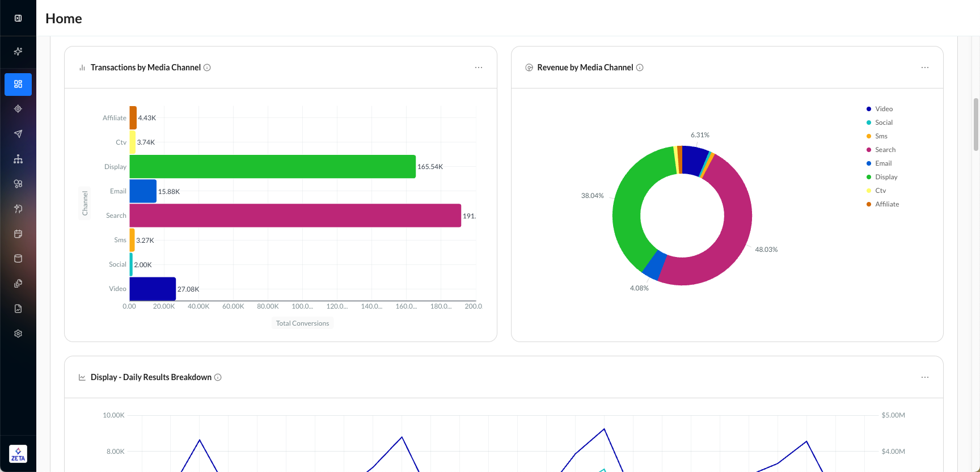Click the paper plane campaigns icon
The height and width of the screenshot is (472, 980).
(18, 134)
